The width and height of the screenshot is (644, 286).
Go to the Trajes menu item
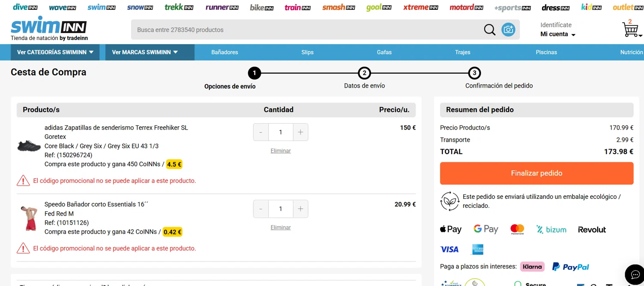[463, 52]
